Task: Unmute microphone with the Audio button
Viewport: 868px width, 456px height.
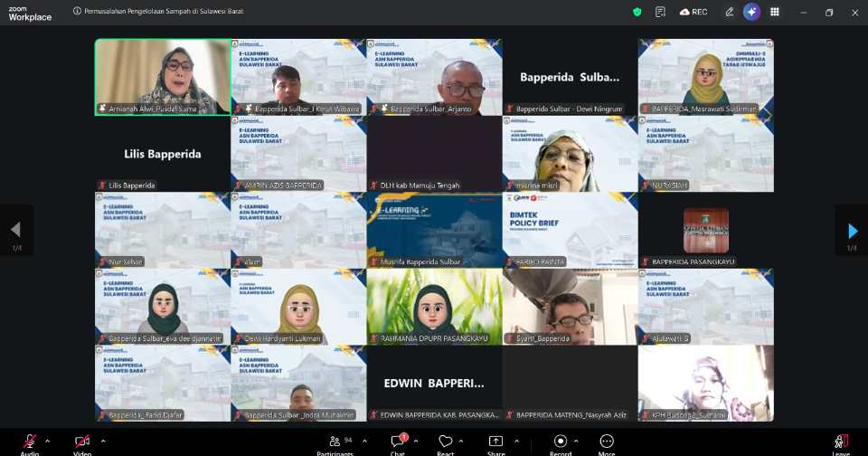Action: 30,444
